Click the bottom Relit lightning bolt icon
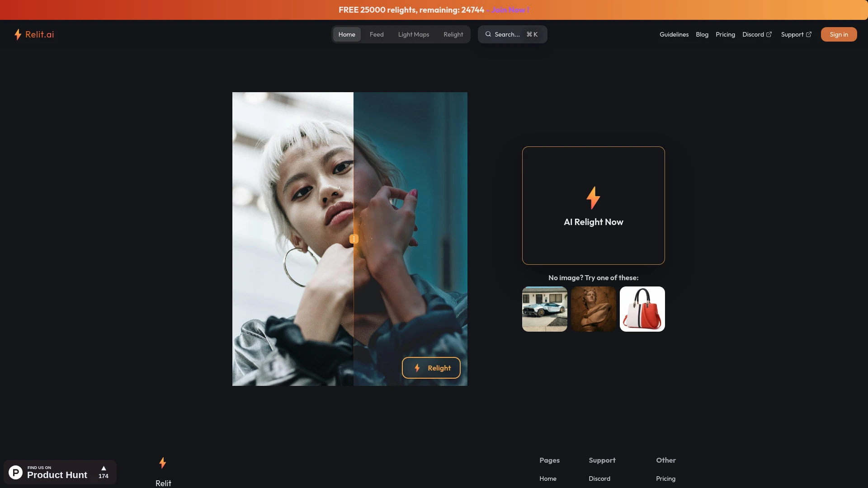 tap(162, 462)
